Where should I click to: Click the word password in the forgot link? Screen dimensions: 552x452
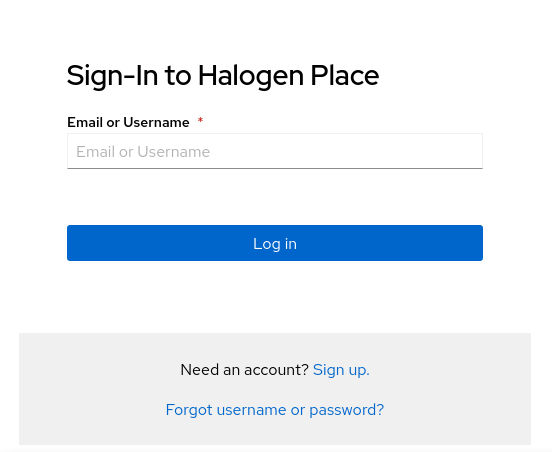click(x=346, y=410)
